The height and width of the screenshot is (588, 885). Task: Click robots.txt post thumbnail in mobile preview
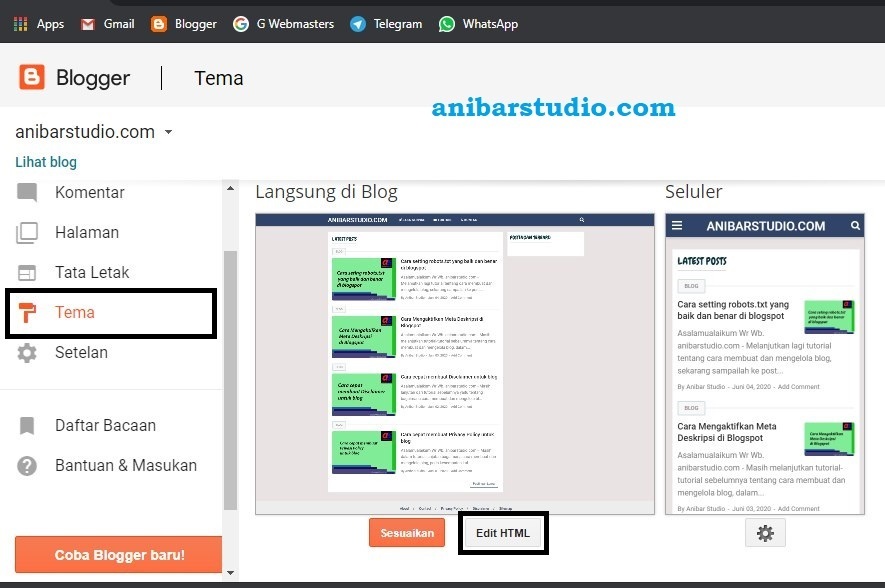(829, 317)
